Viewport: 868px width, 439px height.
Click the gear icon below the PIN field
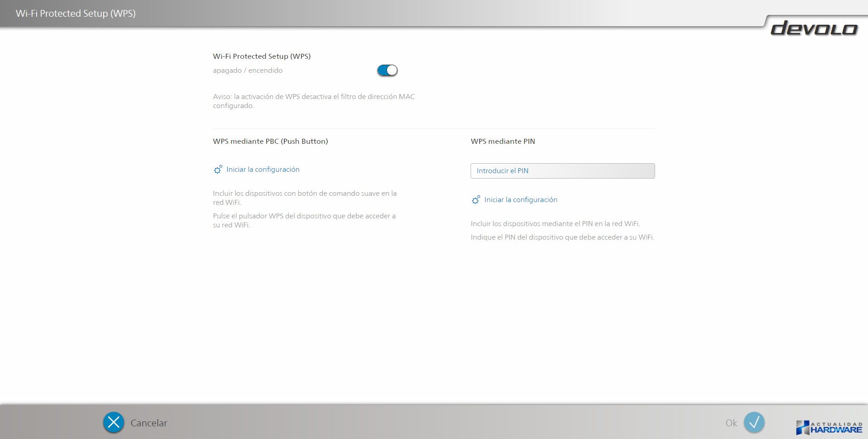tap(476, 200)
